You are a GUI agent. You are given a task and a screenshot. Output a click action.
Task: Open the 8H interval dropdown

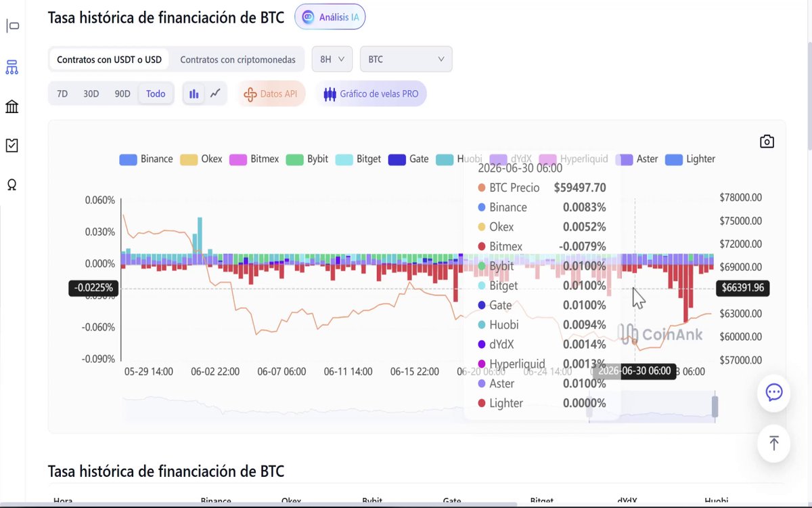point(332,59)
